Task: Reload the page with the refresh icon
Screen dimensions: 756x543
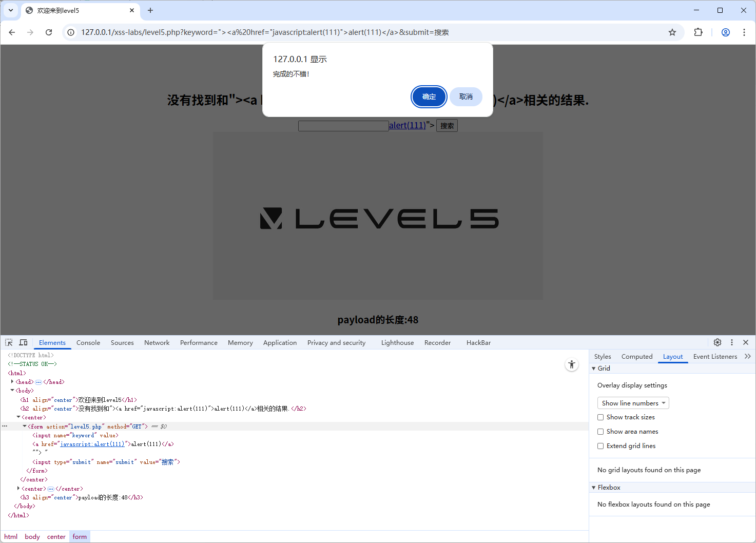Action: coord(49,32)
